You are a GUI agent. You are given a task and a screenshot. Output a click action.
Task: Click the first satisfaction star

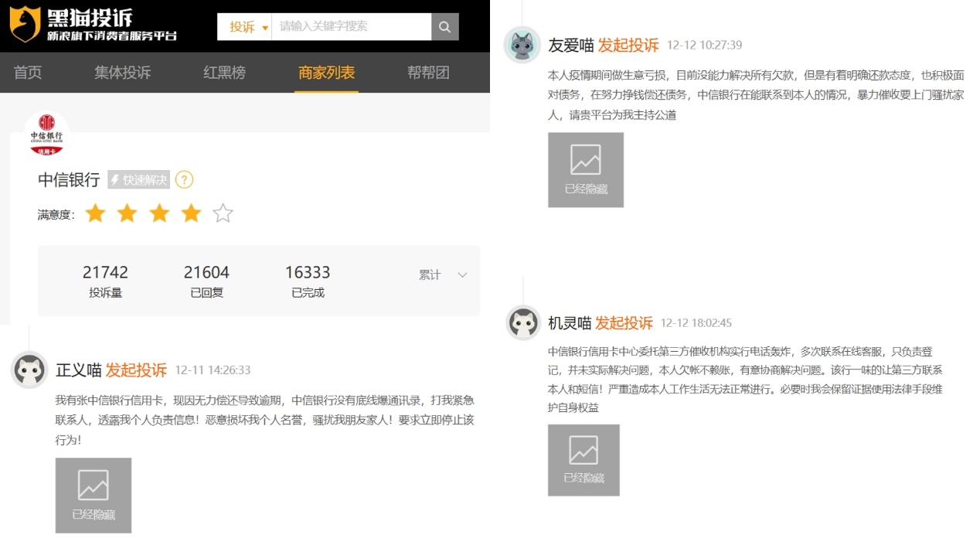(95, 213)
